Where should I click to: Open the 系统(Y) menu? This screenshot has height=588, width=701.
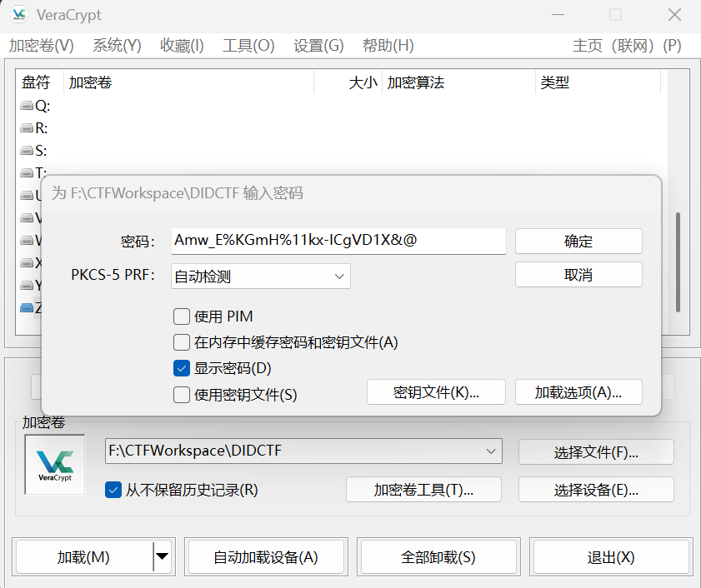(117, 46)
